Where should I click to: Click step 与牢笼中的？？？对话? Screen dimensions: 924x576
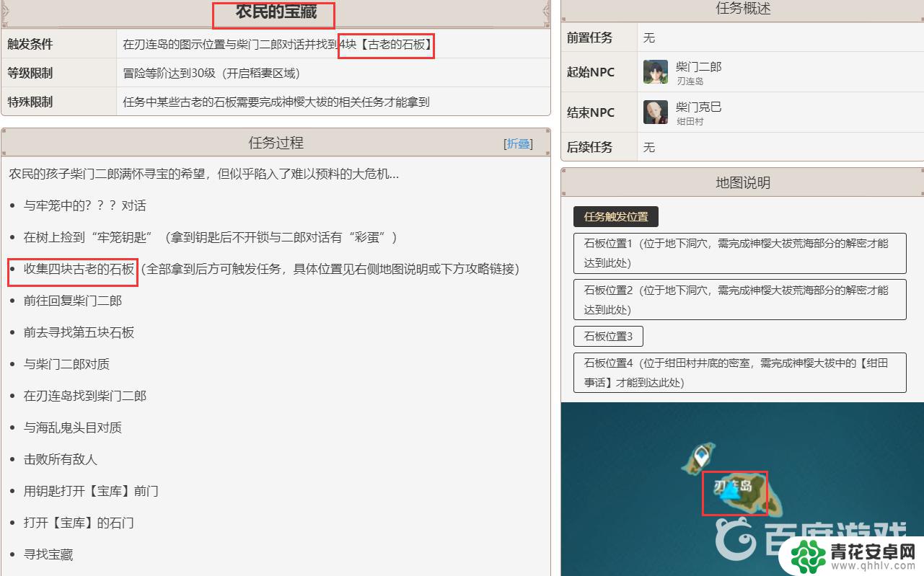click(84, 206)
